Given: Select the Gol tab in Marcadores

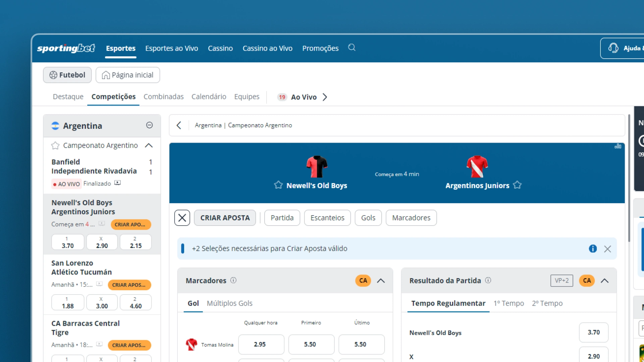Looking at the screenshot, I should tap(193, 303).
